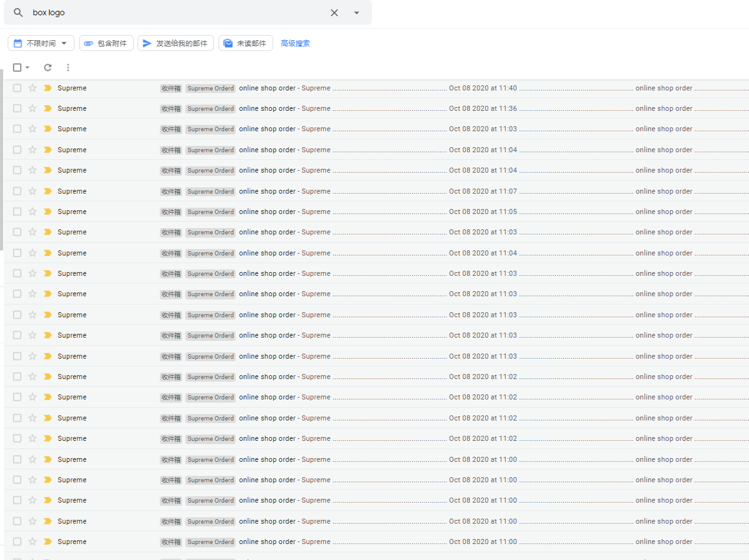
Task: Open the email dated Oct 08 2020 at 11:40
Action: coord(376,88)
